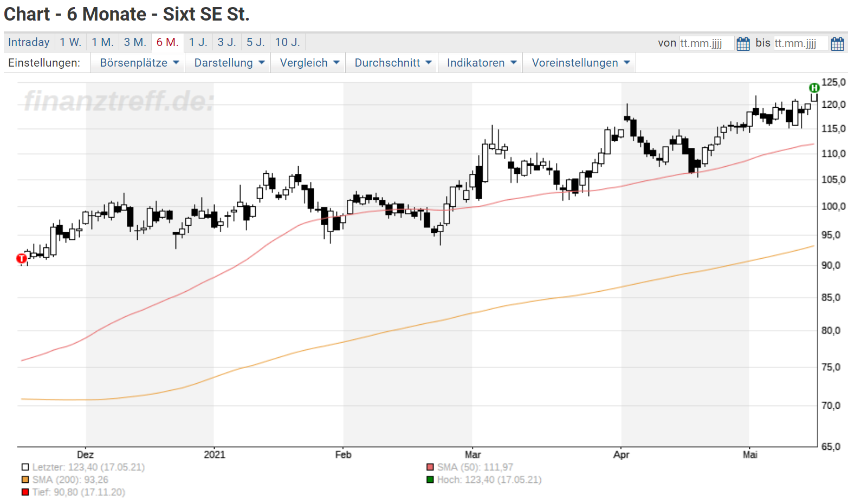The image size is (848, 504).
Task: Click 'SMA (50): 111,97' legend text
Action: [x=475, y=467]
